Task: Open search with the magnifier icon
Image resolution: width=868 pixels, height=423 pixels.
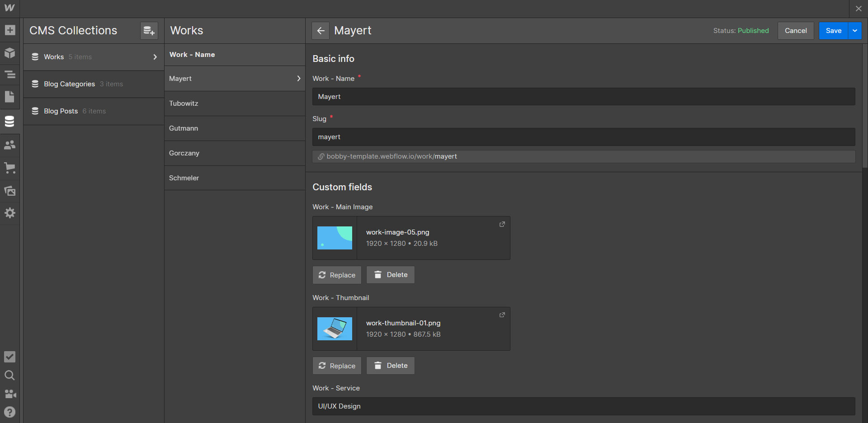Action: click(9, 375)
